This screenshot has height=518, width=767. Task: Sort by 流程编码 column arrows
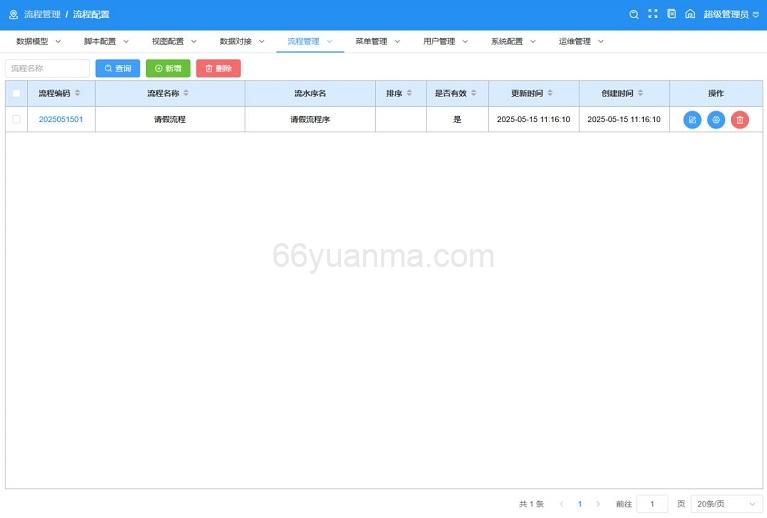pos(77,93)
